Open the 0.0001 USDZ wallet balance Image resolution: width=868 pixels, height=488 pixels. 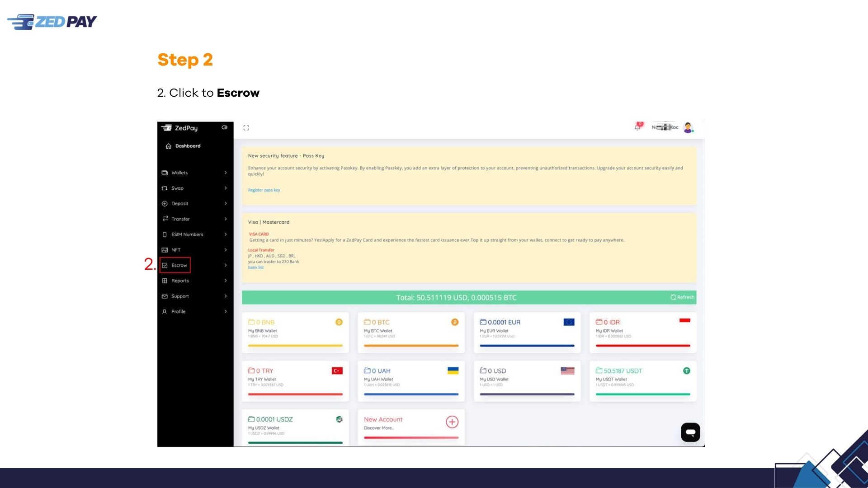coord(270,419)
